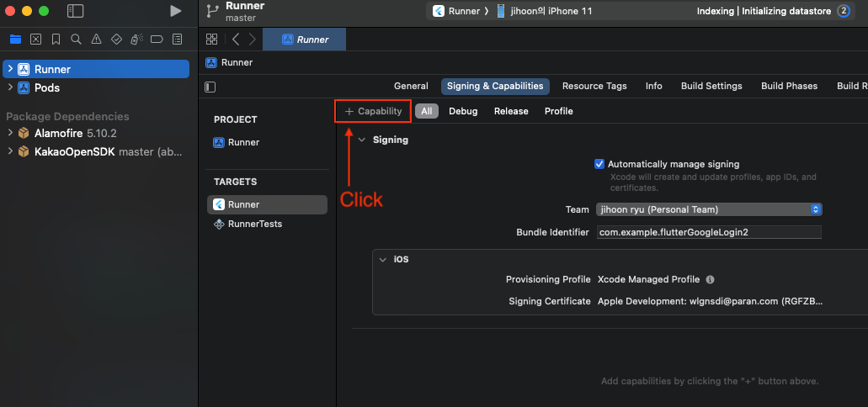Switch to the General tab

(411, 87)
